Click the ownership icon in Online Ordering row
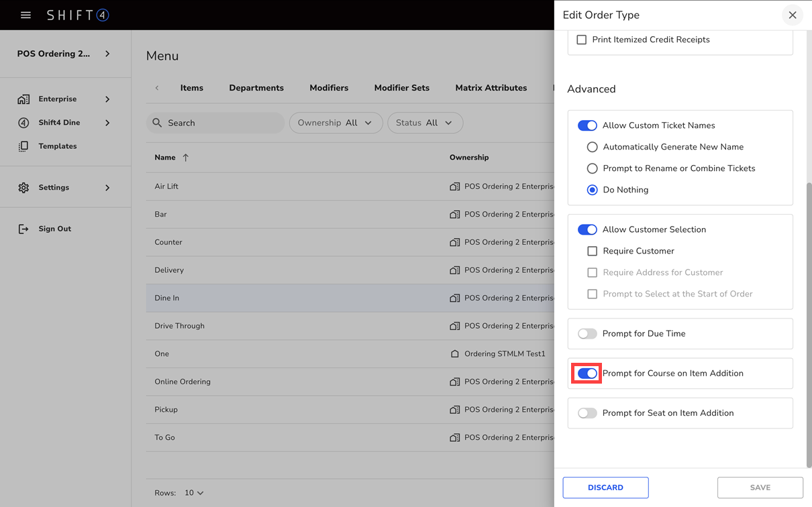This screenshot has height=507, width=812. [455, 382]
